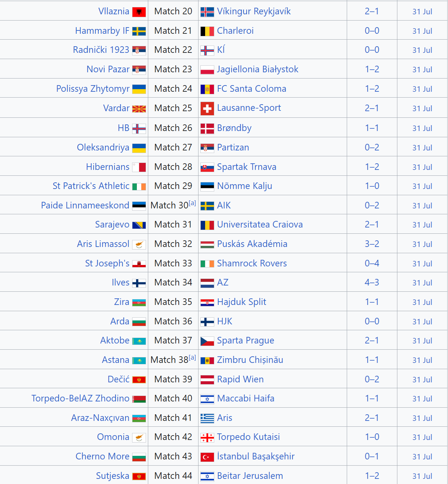Viewport: 448px width, 484px height.
Task: Click the Albania flag next to Vllaznia
Action: click(139, 12)
